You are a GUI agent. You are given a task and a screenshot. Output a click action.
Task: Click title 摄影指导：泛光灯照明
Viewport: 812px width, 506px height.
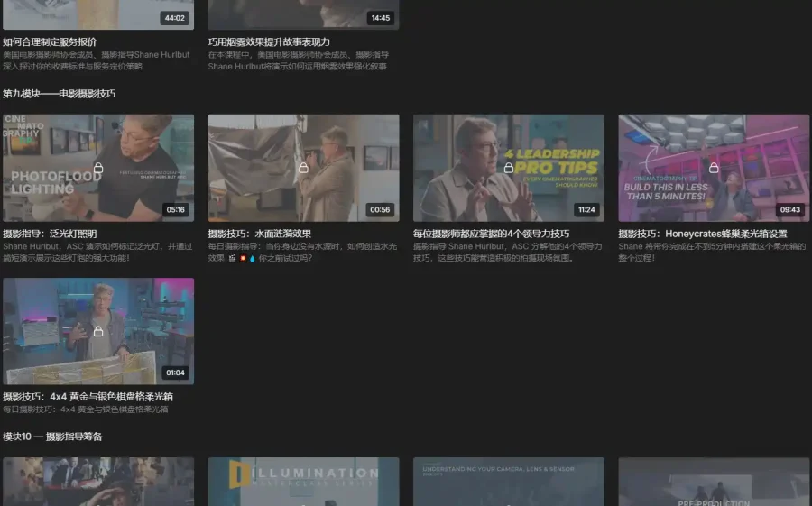50,234
